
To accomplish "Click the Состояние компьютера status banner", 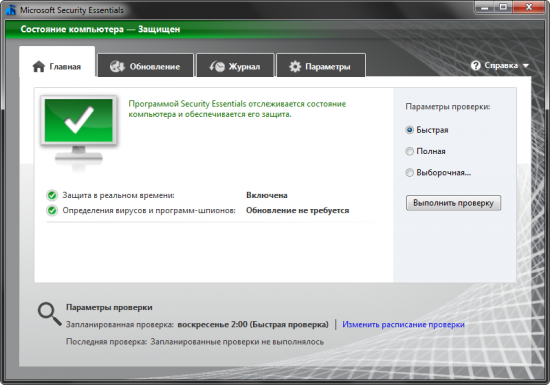I will [x=100, y=29].
